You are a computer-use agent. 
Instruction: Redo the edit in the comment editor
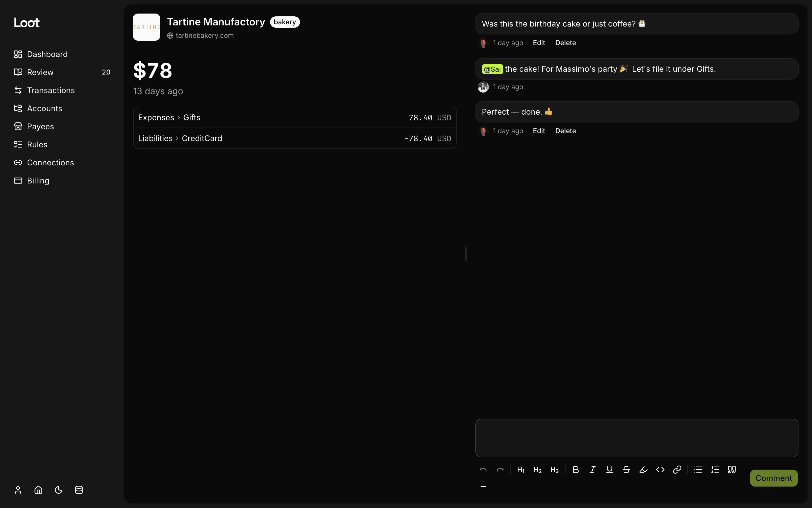click(x=500, y=470)
